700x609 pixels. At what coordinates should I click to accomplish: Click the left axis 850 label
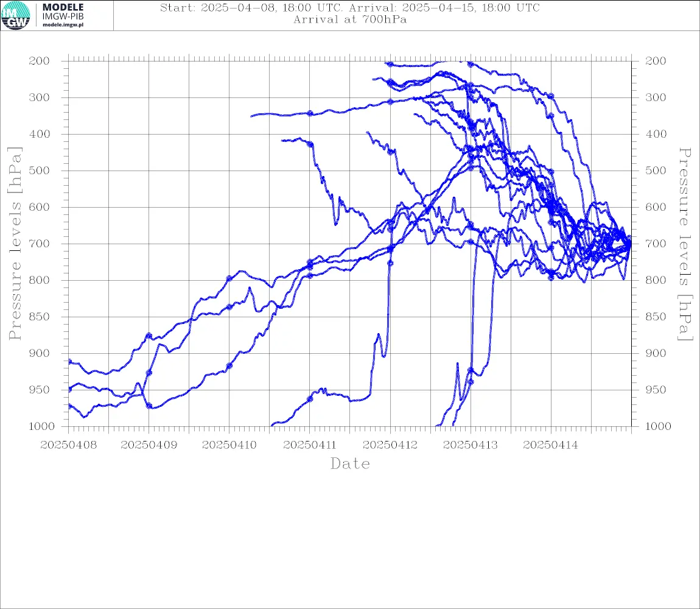(x=40, y=317)
